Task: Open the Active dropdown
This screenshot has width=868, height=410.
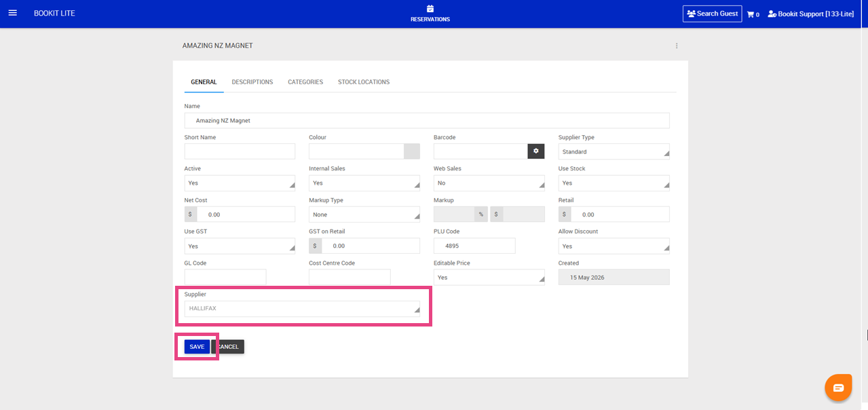Action: click(x=240, y=183)
